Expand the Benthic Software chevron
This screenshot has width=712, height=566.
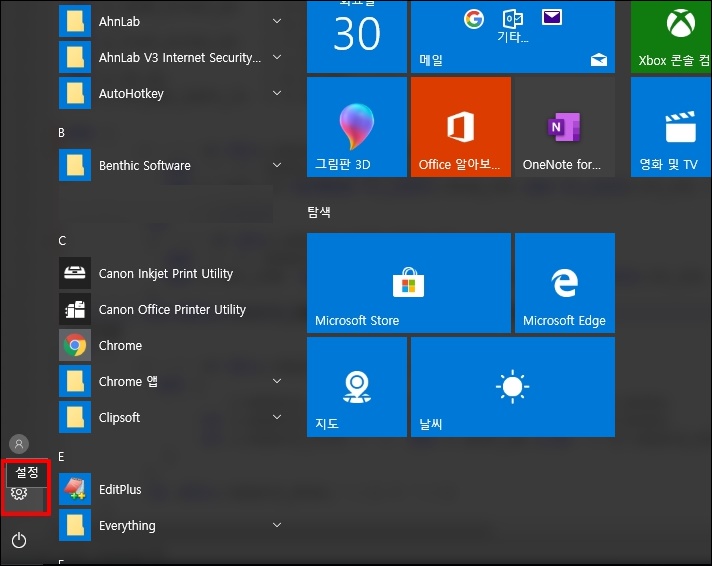coord(277,165)
